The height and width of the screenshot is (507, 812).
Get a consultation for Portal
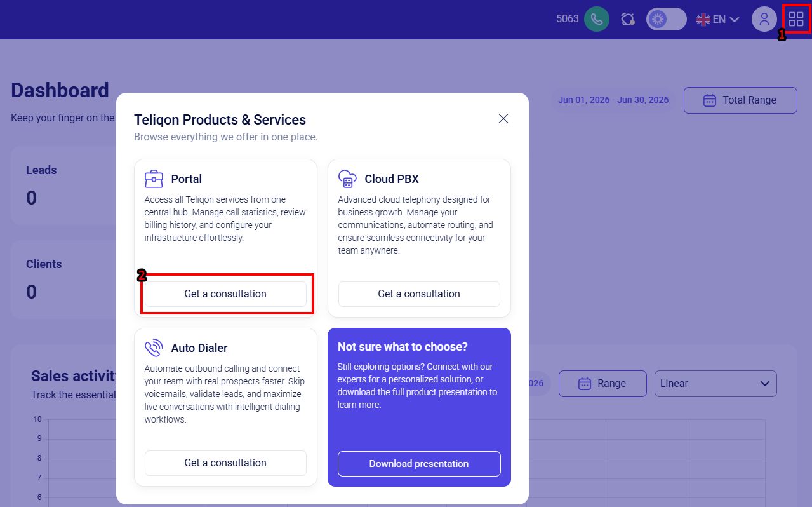point(225,294)
